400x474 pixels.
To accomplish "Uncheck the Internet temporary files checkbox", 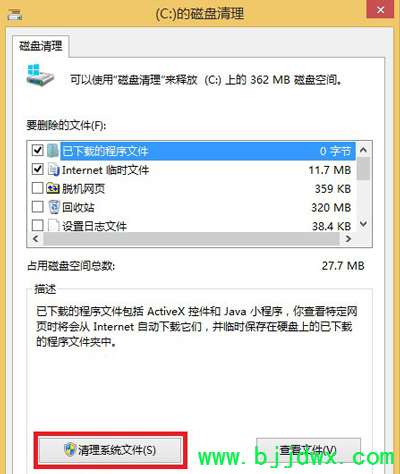I will (x=37, y=169).
